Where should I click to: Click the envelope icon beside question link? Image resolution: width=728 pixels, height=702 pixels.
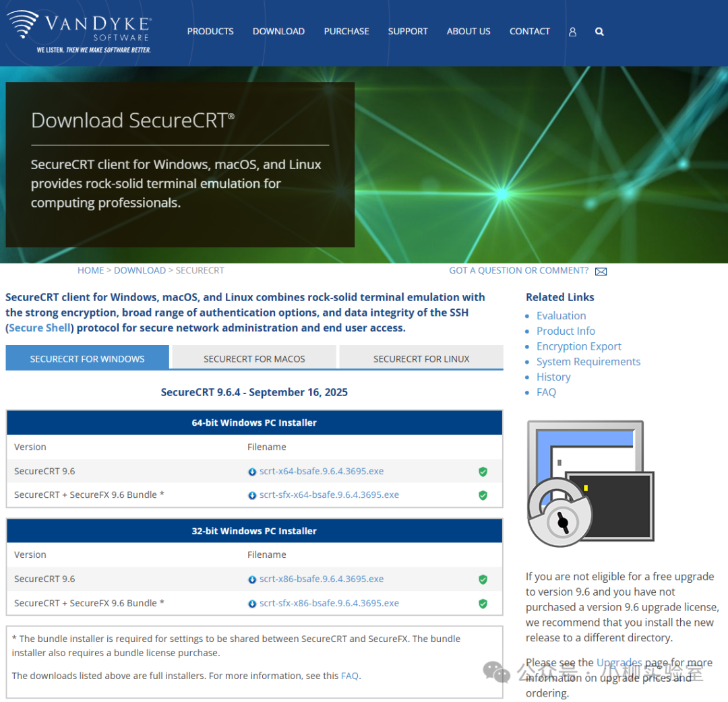(601, 272)
